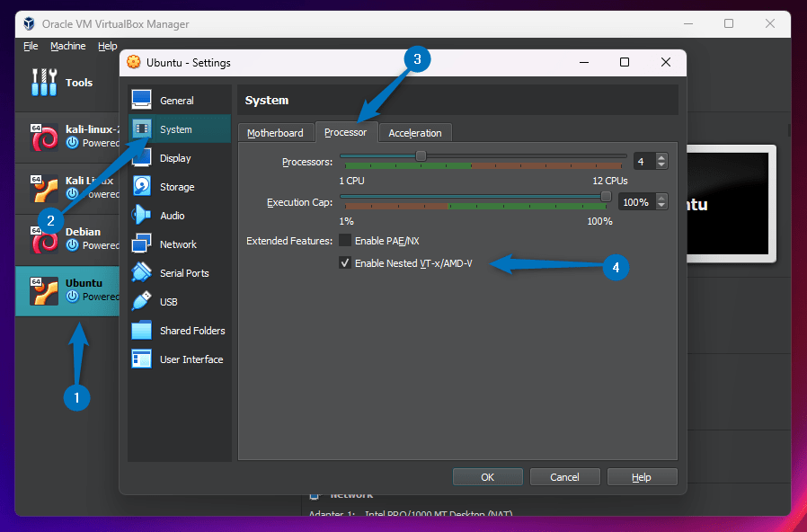
Task: Enable the PAE/NX extended feature
Action: (344, 240)
